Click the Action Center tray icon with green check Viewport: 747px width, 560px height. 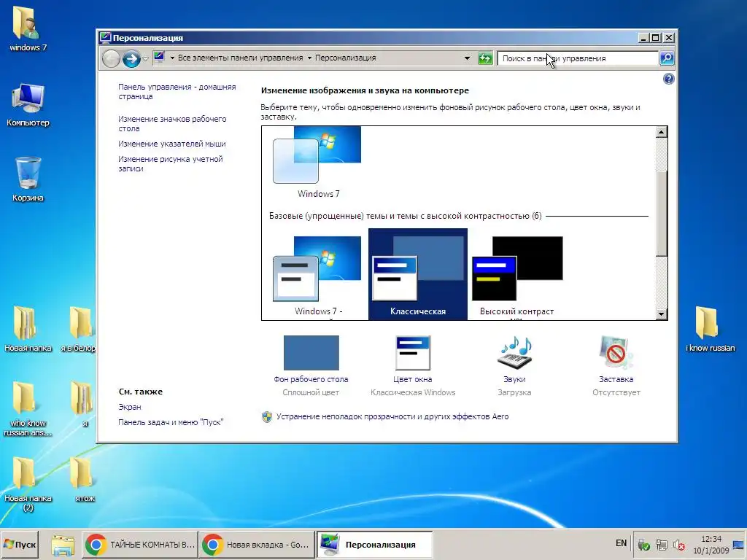coord(643,544)
